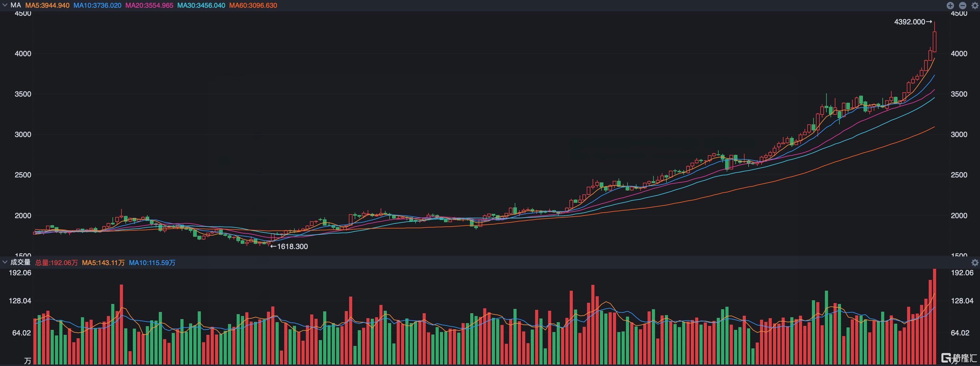Expand the MA indicator dropdown chevron
980x366 pixels.
pyautogui.click(x=5, y=5)
